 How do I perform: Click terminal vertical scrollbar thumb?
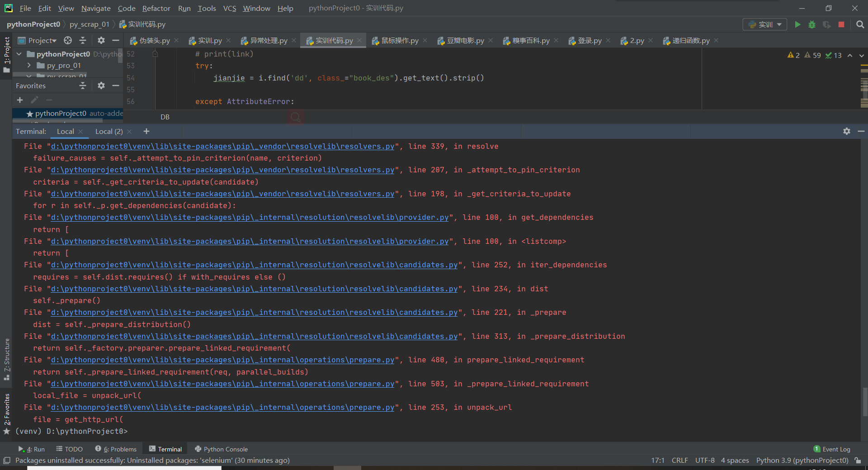coord(864,402)
